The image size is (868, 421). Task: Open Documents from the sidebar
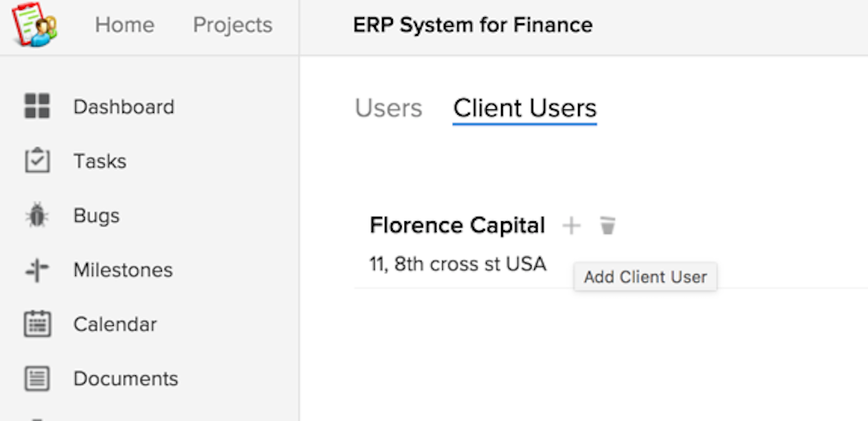[x=125, y=379]
